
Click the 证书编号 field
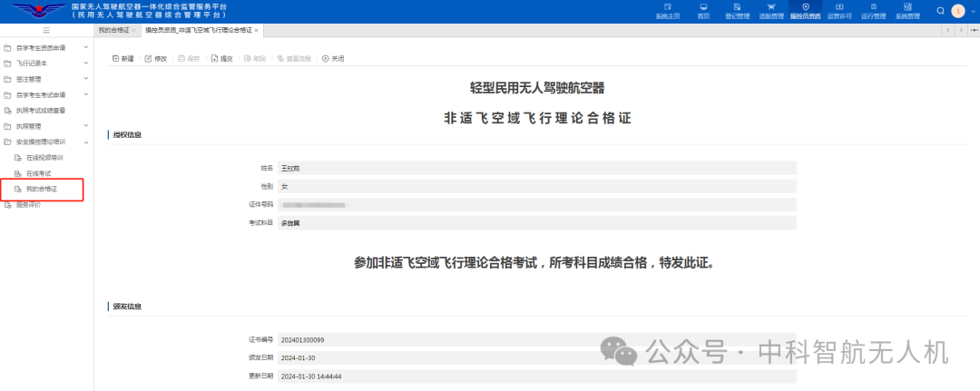[x=535, y=340]
